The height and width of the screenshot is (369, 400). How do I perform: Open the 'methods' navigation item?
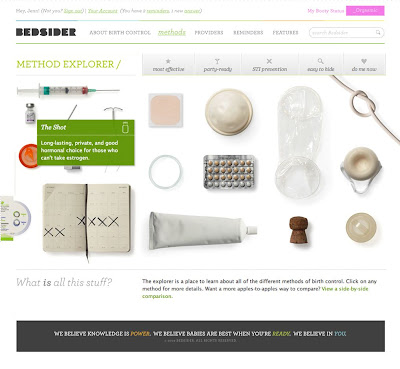(172, 32)
